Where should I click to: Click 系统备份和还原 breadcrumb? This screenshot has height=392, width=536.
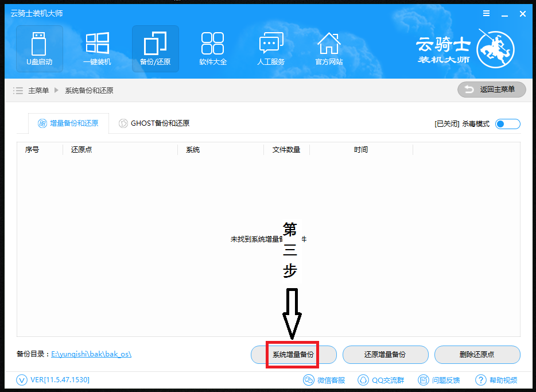[89, 91]
